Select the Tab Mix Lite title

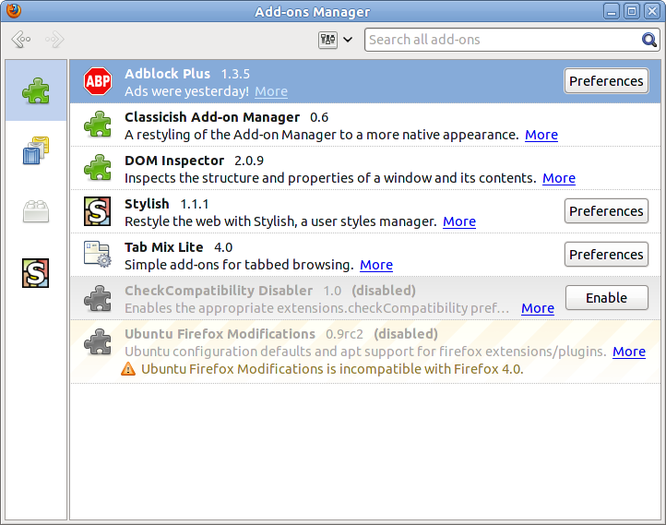coord(164,247)
